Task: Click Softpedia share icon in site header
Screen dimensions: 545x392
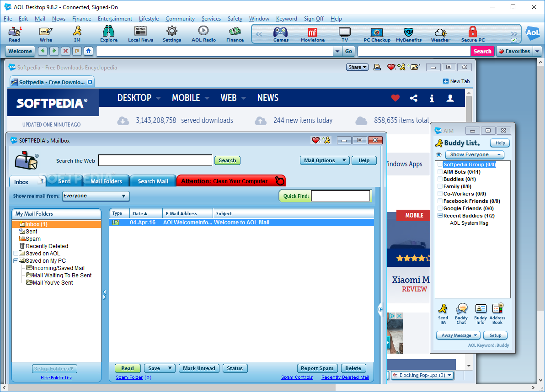Action: 414,98
